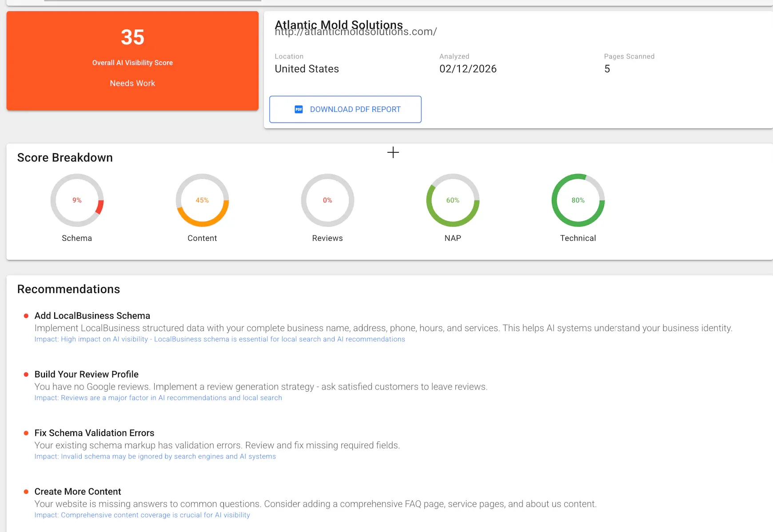Click the NAP 60% score gauge

point(453,200)
